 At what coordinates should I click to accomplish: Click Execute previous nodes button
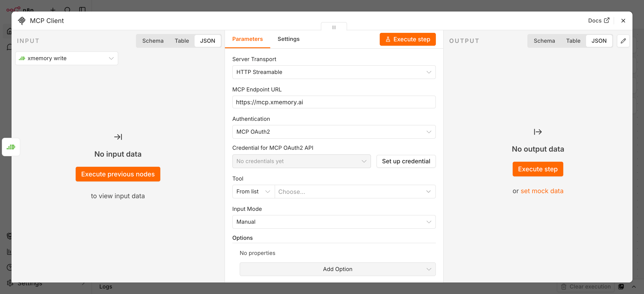118,174
